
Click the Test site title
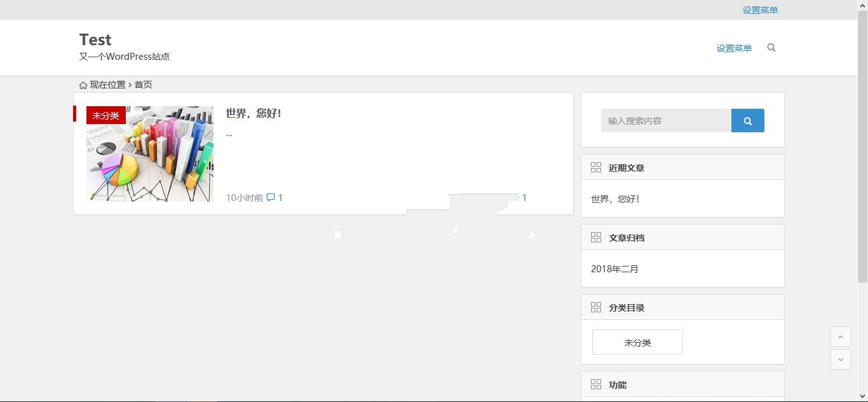click(x=95, y=39)
